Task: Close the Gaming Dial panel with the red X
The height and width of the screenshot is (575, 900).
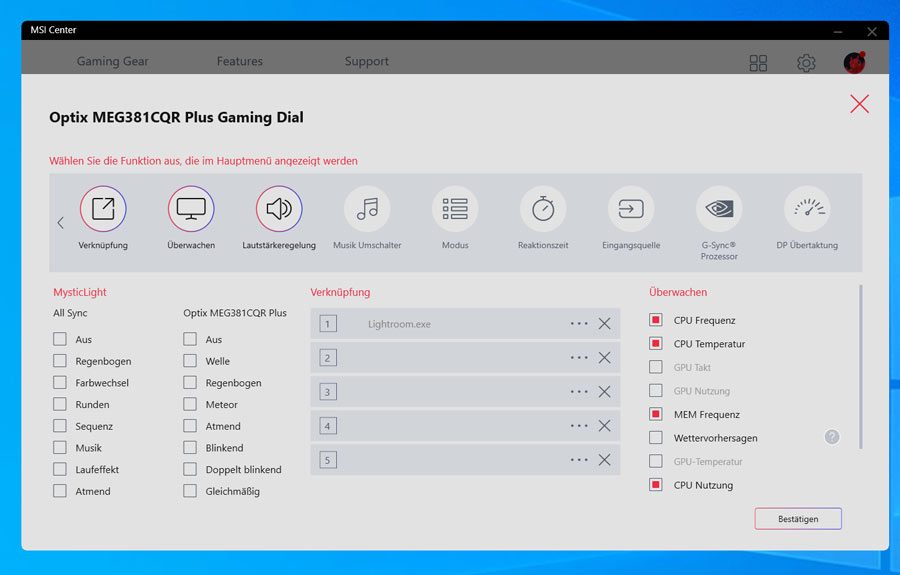Action: pos(859,104)
